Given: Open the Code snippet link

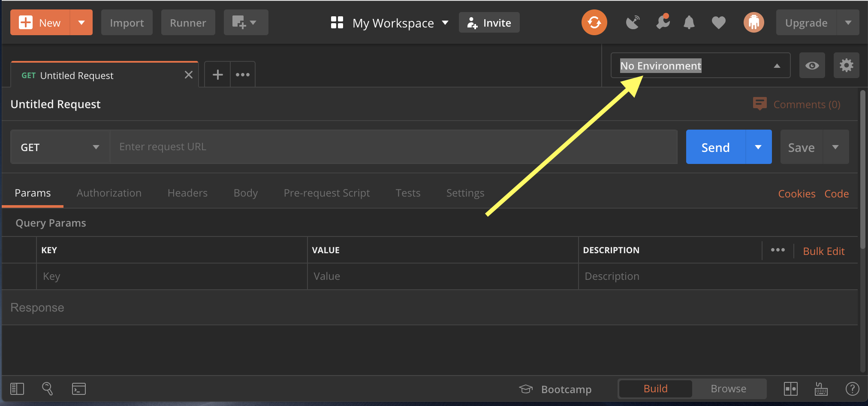Looking at the screenshot, I should pos(837,194).
